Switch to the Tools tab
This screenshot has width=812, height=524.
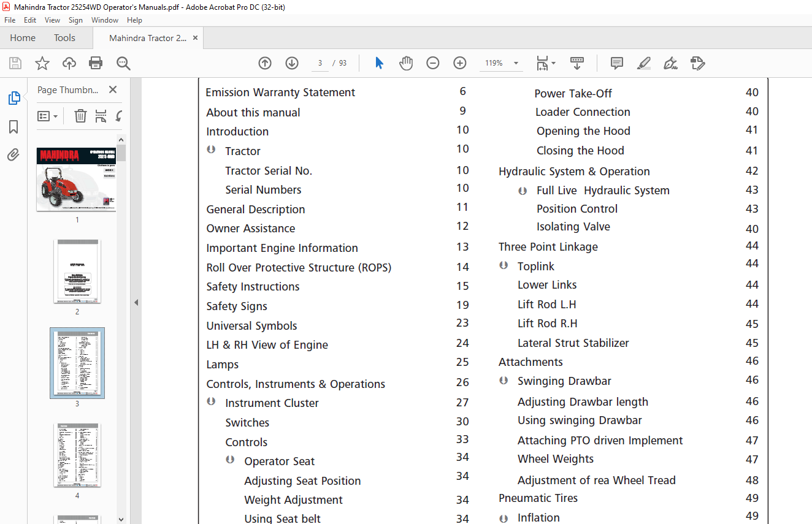point(64,38)
